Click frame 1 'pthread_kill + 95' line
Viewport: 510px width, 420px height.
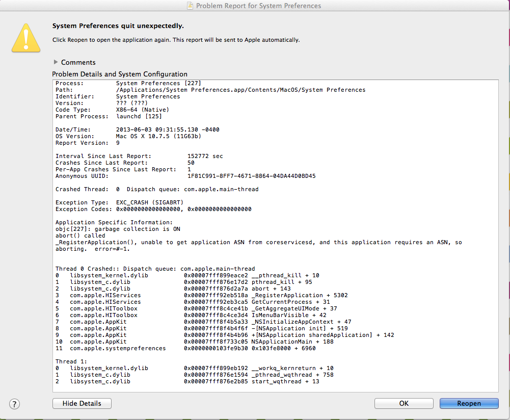(184, 282)
